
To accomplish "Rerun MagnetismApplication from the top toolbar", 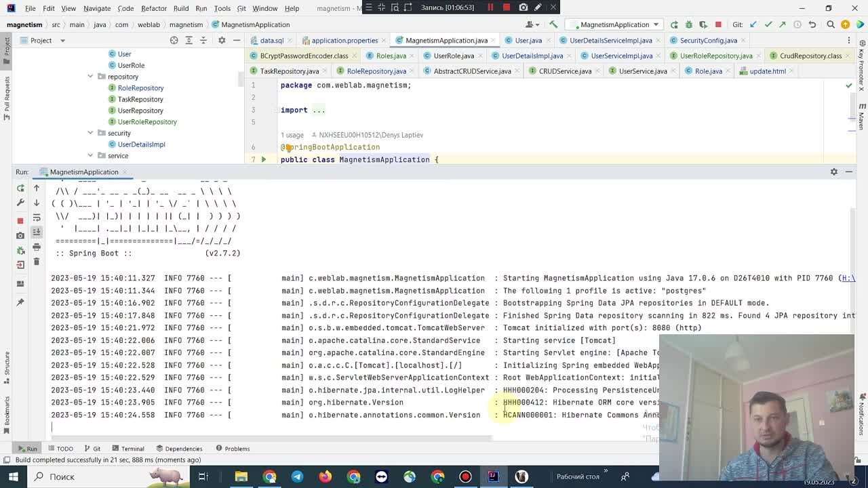I will pos(674,24).
